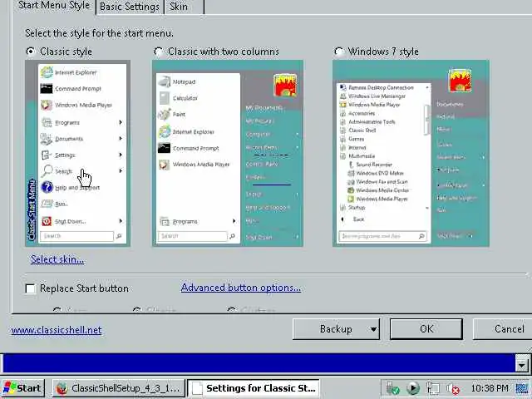Click the document icon on Settings taskbar button

[x=197, y=388]
